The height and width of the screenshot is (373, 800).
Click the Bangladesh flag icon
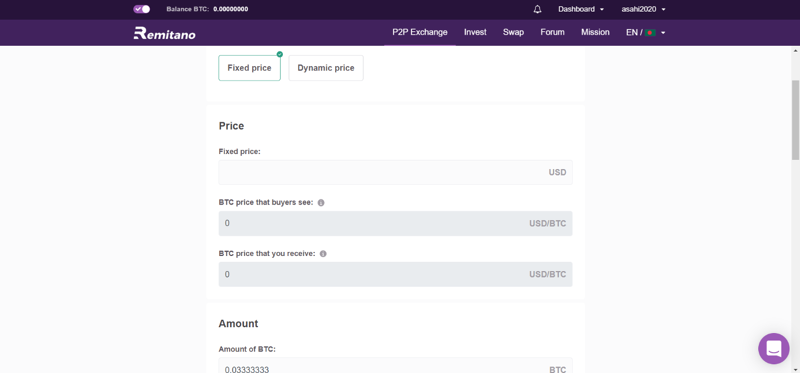(x=650, y=33)
